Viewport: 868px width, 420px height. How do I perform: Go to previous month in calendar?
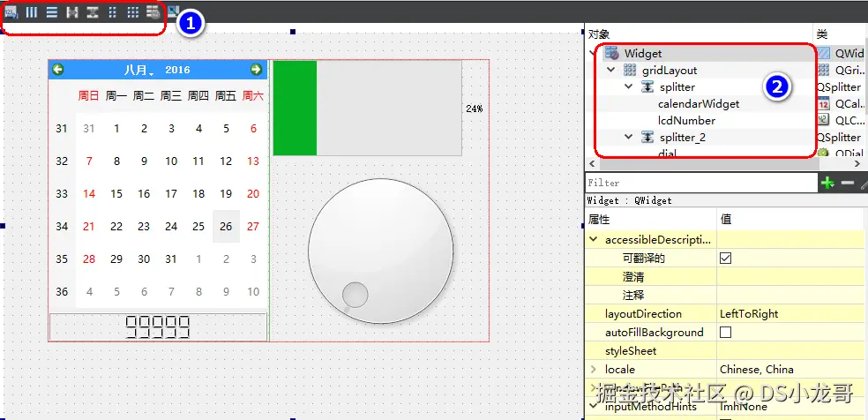pos(57,69)
